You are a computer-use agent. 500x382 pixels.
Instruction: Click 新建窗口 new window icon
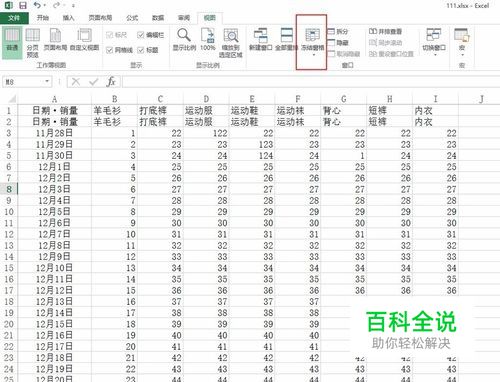point(261,39)
